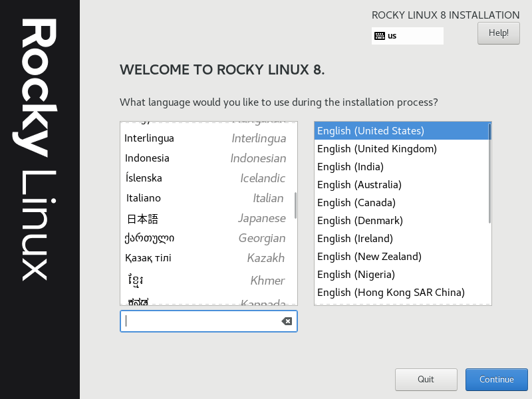
Task: Select Interlingua in the language list
Action: (209, 138)
